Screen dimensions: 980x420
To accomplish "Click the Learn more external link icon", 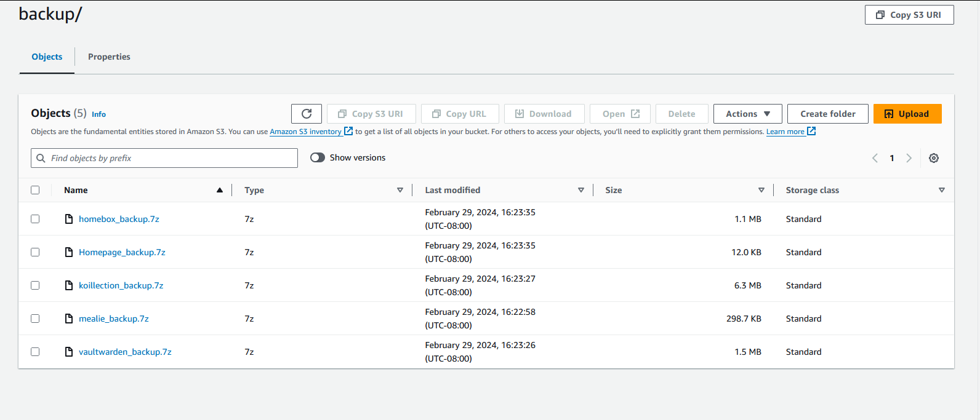I will click(811, 131).
